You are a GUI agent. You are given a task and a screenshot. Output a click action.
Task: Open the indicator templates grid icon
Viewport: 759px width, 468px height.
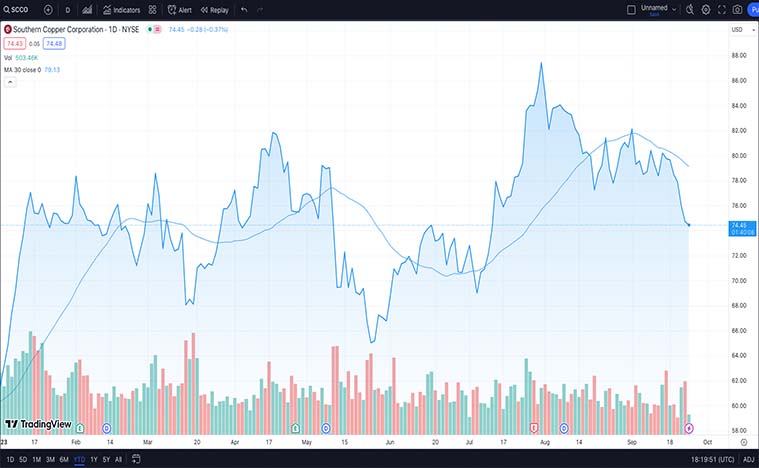click(x=152, y=10)
